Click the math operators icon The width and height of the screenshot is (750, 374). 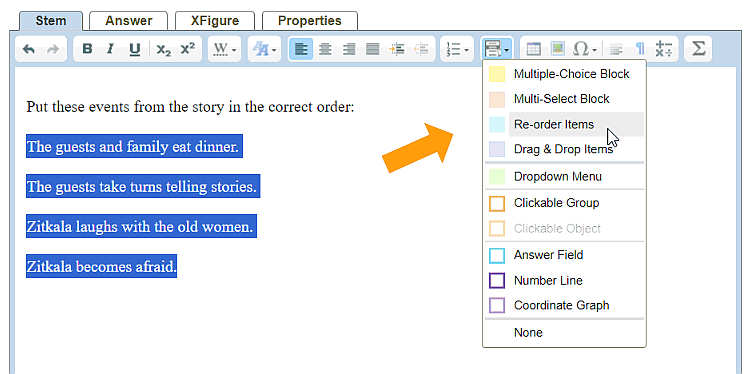664,49
